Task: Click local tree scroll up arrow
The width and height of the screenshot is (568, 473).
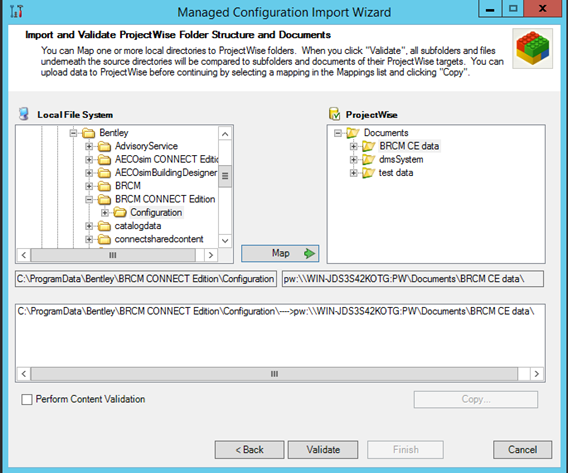Action: tap(225, 134)
